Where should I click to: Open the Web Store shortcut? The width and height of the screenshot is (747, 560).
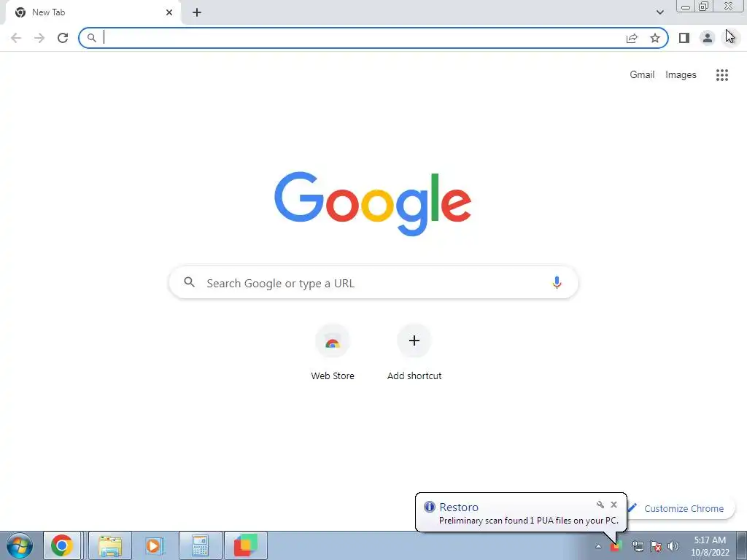pos(333,352)
